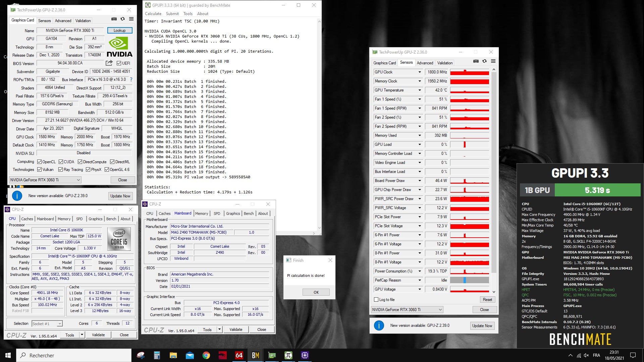Toggle the Ray Tracing checkbox
Viewport: 644px width, 362px height.
(61, 170)
